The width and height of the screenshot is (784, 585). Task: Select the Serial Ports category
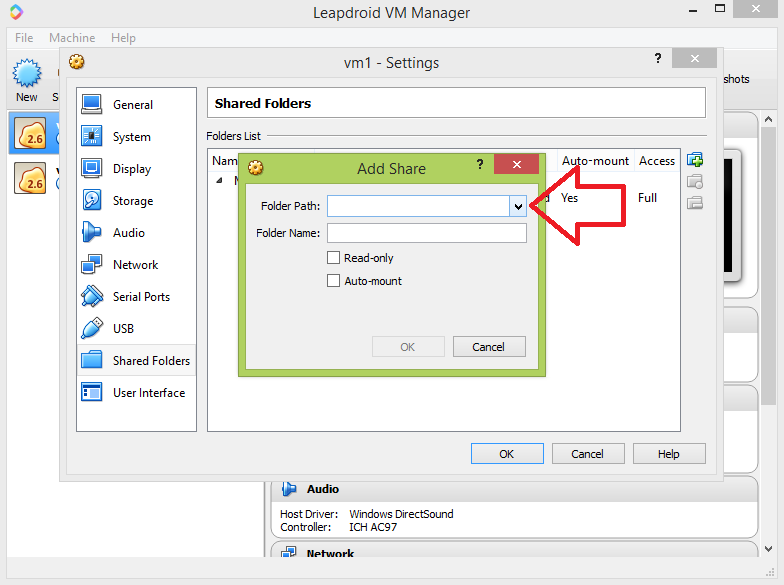pyautogui.click(x=136, y=296)
